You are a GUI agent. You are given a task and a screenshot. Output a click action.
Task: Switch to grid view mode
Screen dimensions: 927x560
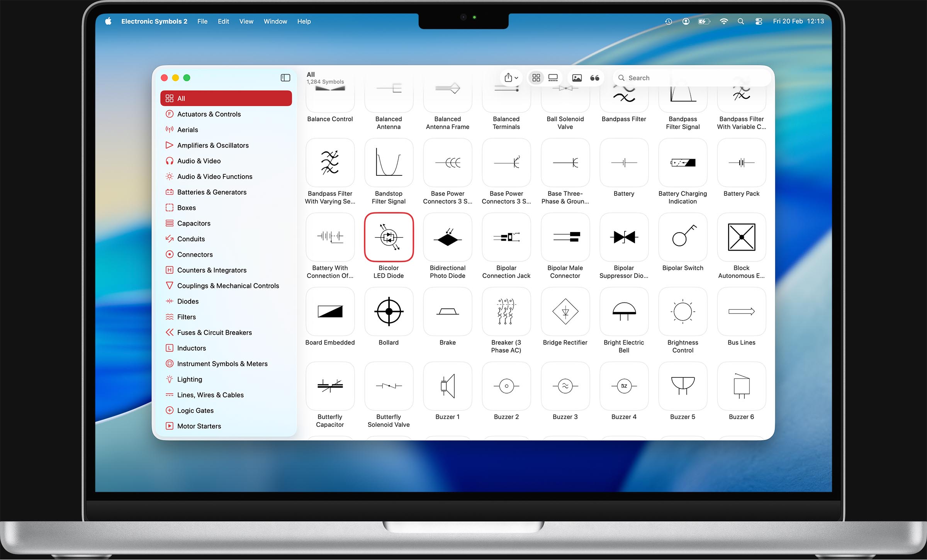(536, 78)
